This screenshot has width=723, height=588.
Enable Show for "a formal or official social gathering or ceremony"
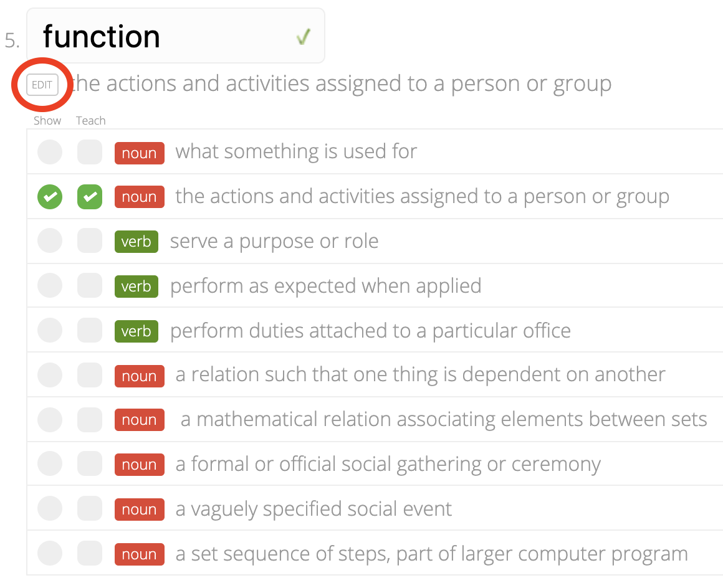point(49,463)
